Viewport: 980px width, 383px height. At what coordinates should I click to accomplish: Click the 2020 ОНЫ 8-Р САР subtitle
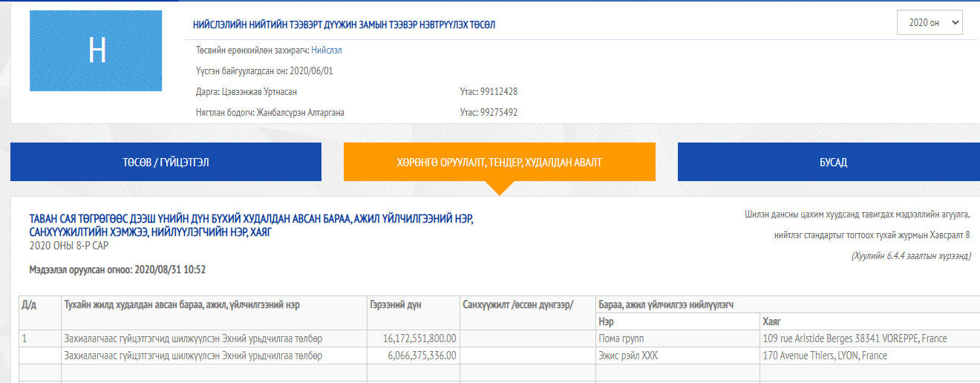[68, 245]
